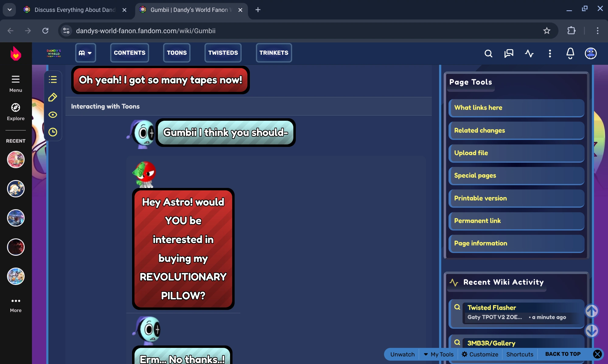Click the BACK TO TOP button

pos(563,354)
